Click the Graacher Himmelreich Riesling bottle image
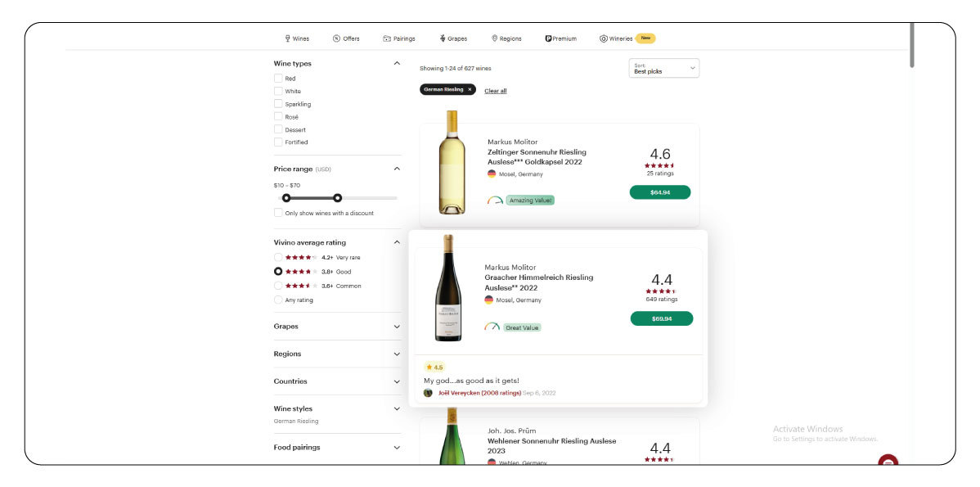 pos(448,289)
